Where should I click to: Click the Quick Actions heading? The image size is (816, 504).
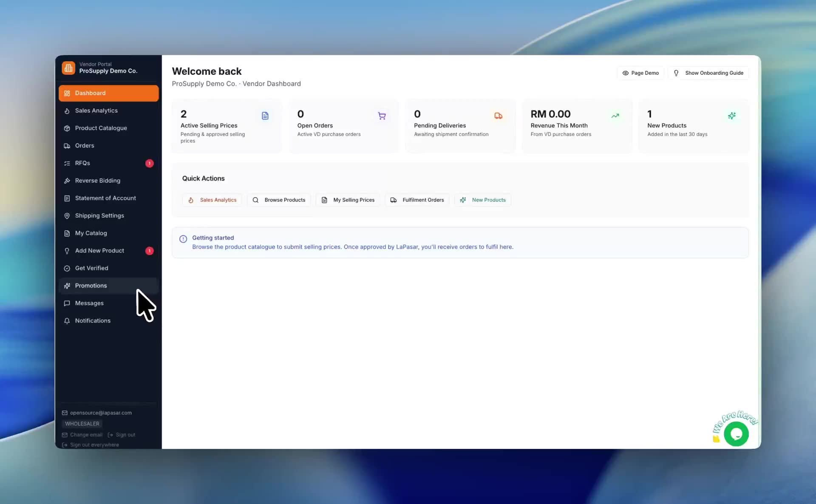(204, 178)
